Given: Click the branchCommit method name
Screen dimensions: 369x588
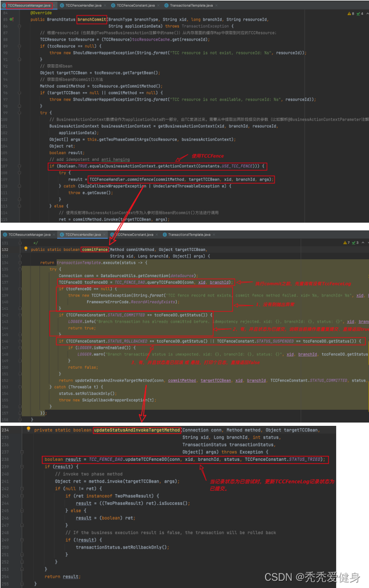Looking at the screenshot, I should pos(92,19).
